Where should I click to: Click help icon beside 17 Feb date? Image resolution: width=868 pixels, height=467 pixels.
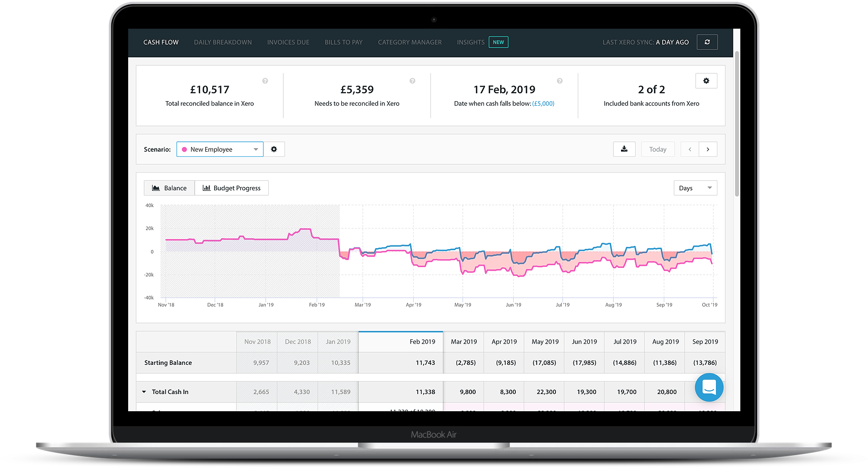tap(560, 81)
